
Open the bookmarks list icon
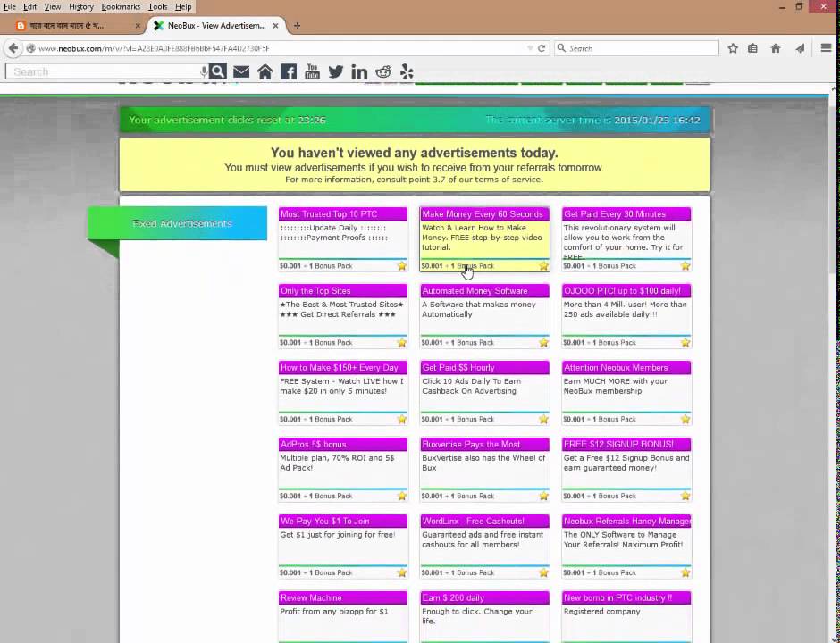click(x=752, y=48)
